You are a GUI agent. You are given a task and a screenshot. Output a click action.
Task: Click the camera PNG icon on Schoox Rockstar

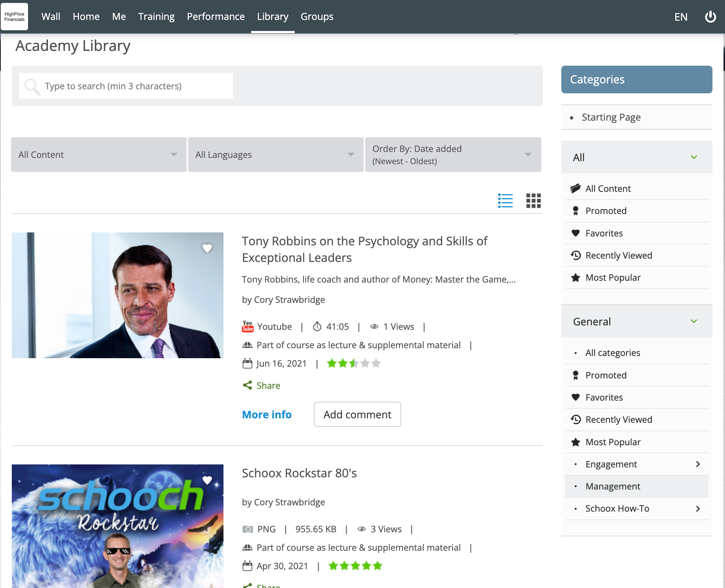(247, 529)
